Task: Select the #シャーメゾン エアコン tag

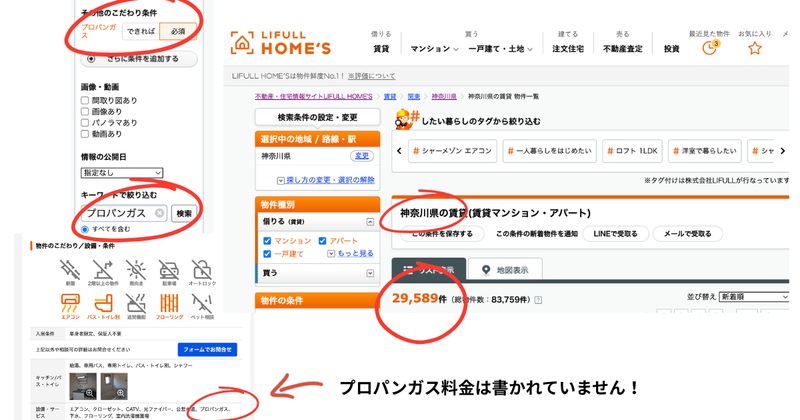Action: [x=452, y=151]
